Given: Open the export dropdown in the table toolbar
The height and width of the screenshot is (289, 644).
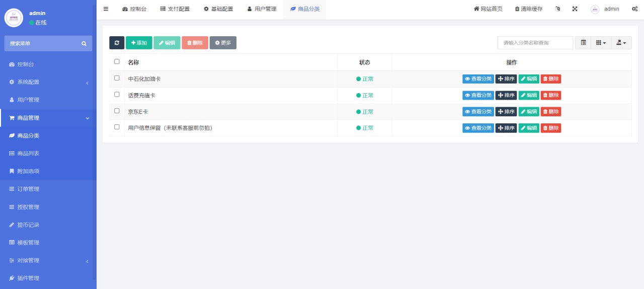Looking at the screenshot, I should (621, 43).
